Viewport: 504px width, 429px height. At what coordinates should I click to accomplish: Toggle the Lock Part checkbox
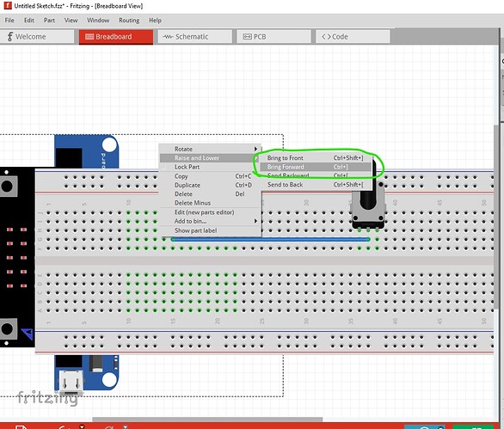coord(164,167)
